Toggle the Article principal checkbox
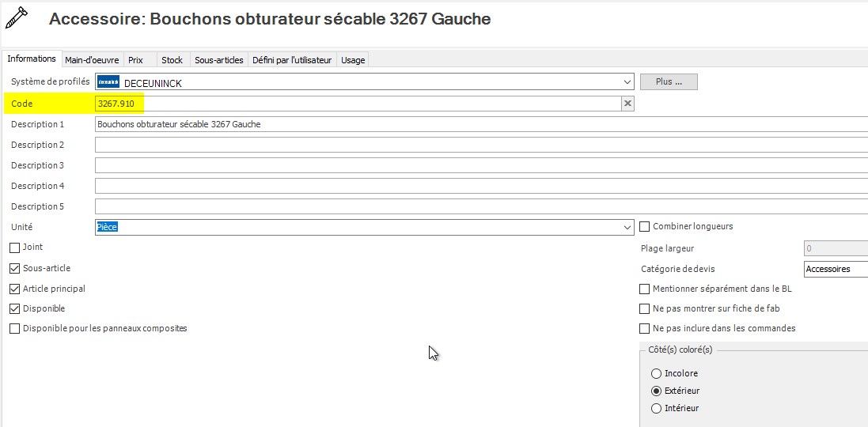 pyautogui.click(x=15, y=289)
